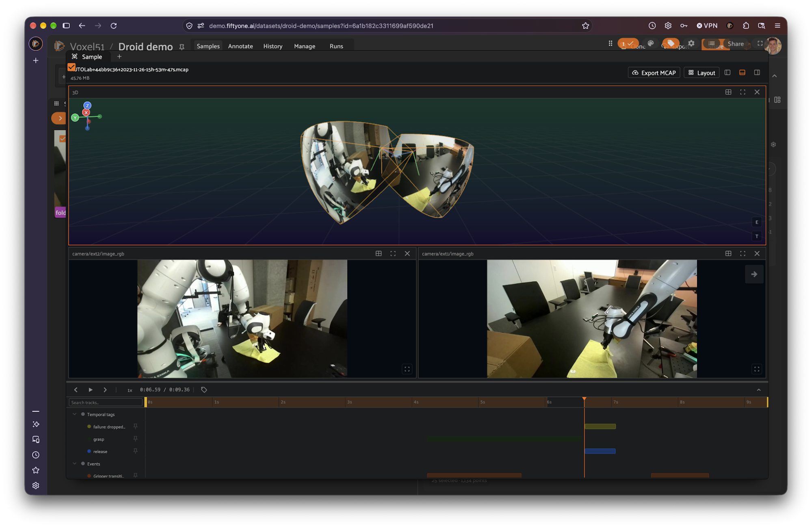
Task: Open the timeline tag icon
Action: [x=204, y=390]
